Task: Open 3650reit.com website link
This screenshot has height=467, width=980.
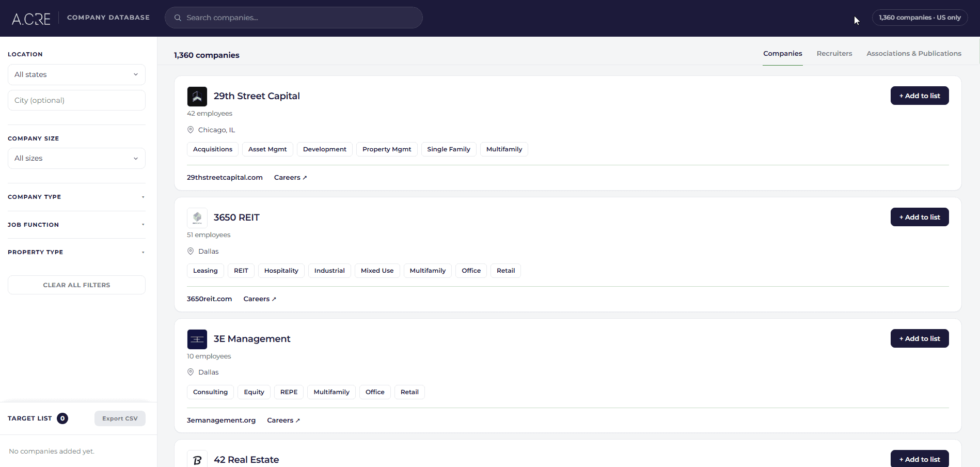Action: (x=209, y=299)
